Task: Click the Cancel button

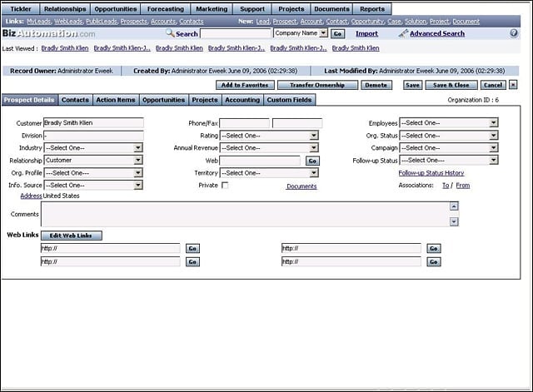Action: tap(493, 85)
